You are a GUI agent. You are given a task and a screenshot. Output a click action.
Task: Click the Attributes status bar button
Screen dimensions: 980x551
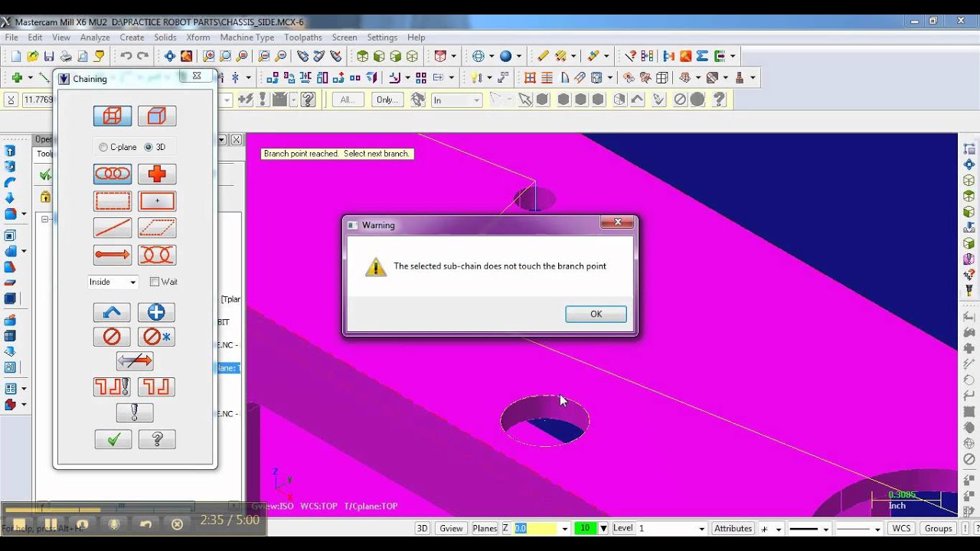point(733,528)
